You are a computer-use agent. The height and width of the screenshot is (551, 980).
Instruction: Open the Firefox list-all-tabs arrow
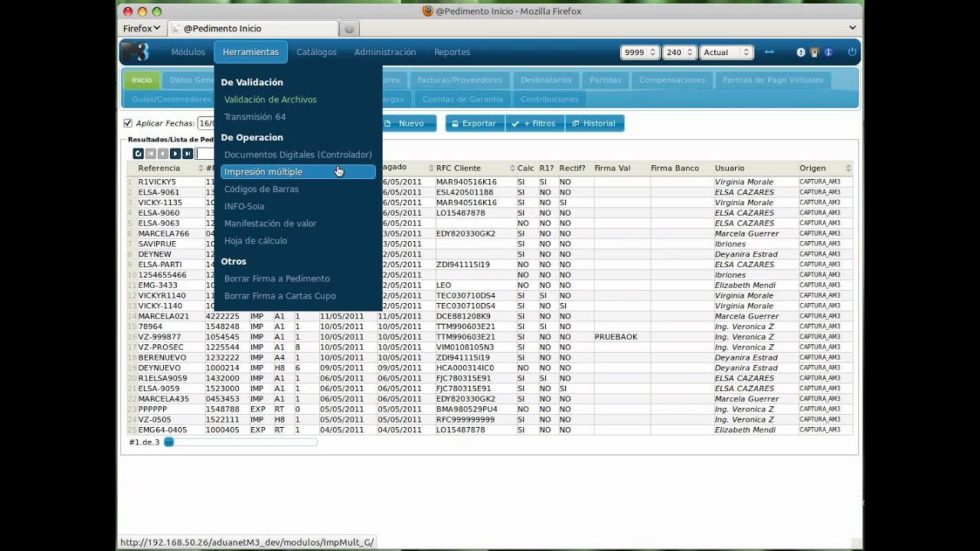[x=853, y=28]
